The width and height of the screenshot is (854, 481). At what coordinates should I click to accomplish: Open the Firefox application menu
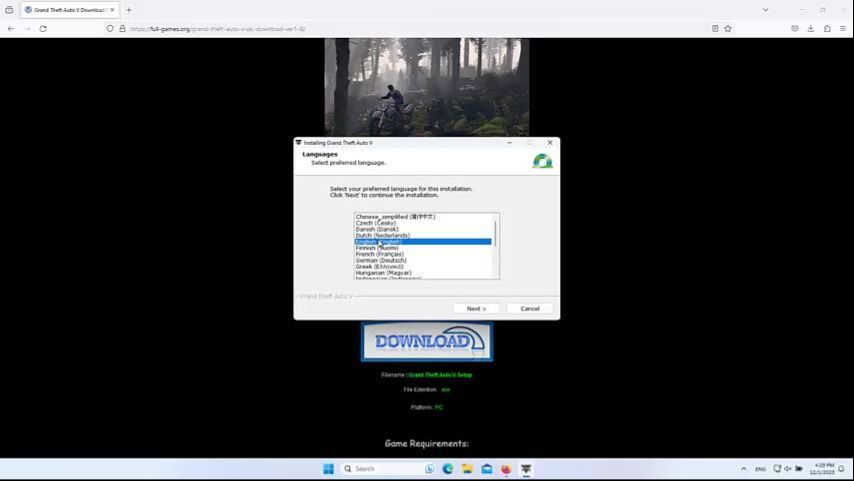(x=843, y=29)
